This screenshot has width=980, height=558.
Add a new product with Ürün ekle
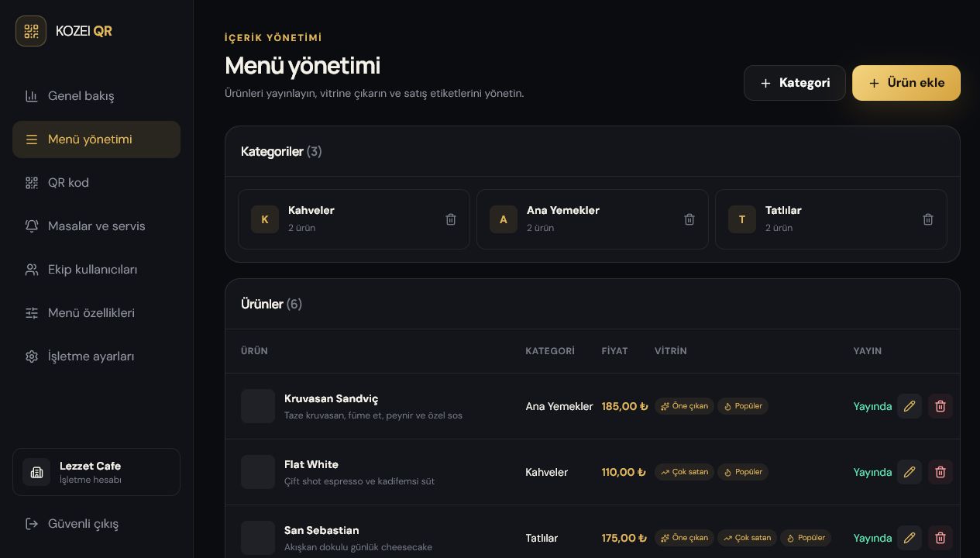(906, 83)
